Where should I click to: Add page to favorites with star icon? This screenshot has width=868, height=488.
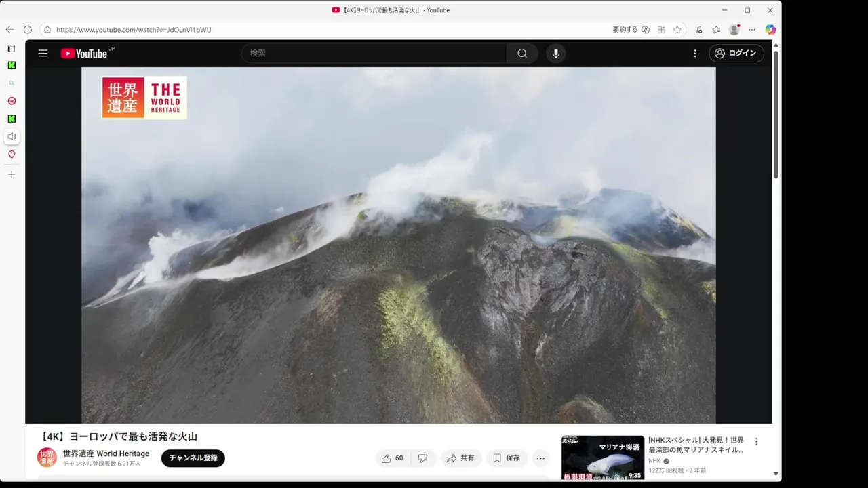[x=677, y=30]
